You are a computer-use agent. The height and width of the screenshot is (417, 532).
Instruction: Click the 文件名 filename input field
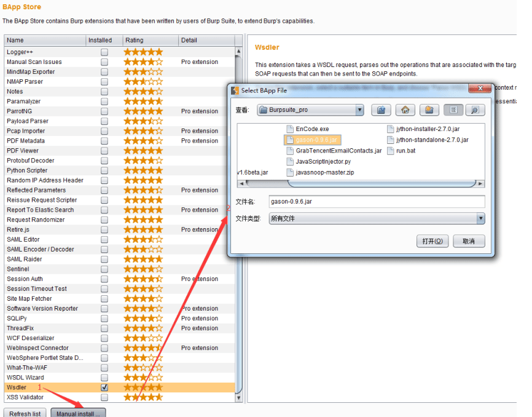[377, 201]
